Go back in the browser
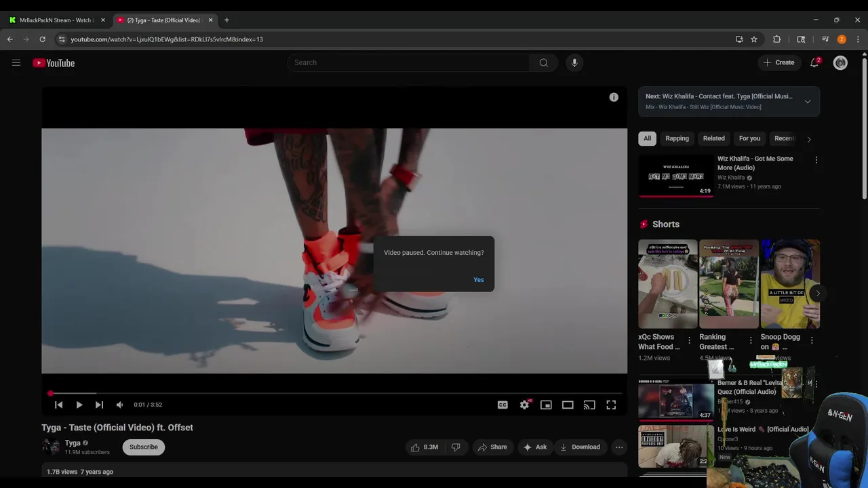This screenshot has width=868, height=488. (10, 39)
